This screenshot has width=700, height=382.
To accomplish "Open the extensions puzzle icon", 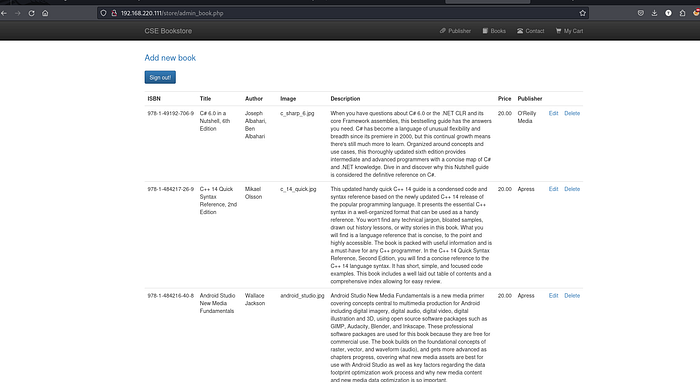I will click(x=682, y=13).
